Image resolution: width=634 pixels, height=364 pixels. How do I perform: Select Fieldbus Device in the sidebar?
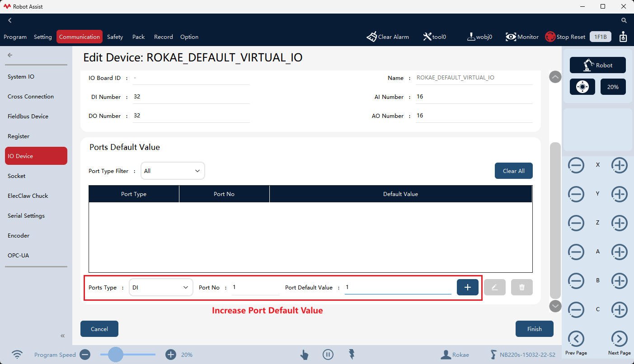point(36,117)
